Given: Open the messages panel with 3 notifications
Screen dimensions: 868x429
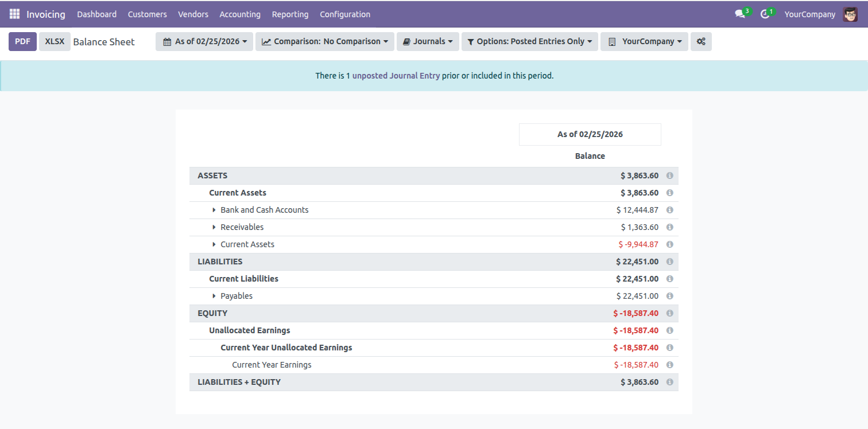Looking at the screenshot, I should pos(739,14).
